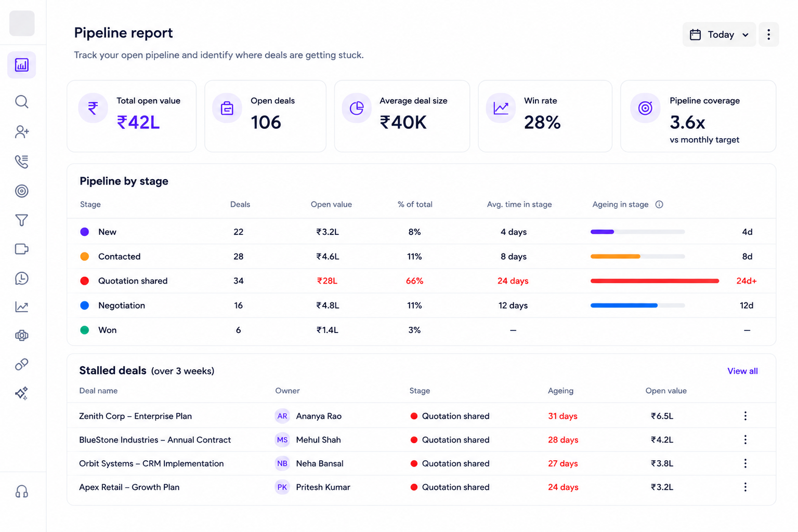The image size is (798, 532).
Task: Click the green dot for Won stage
Action: 85,330
